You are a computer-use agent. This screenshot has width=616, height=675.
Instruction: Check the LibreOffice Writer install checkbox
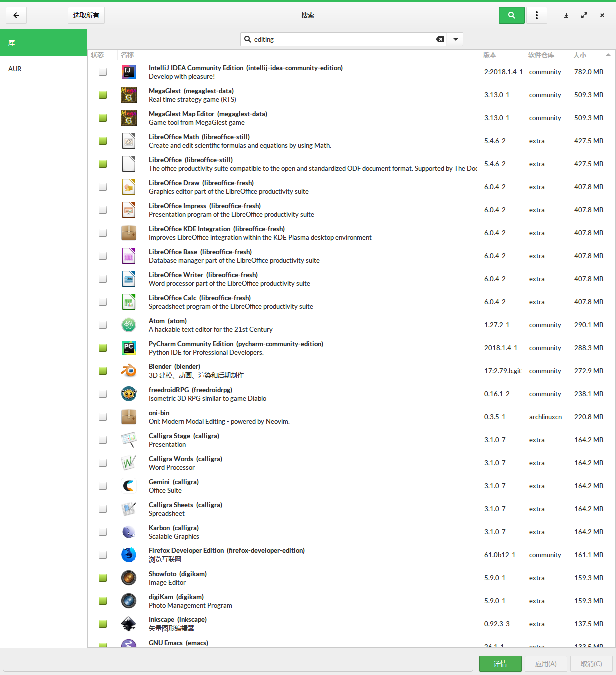[x=103, y=279]
